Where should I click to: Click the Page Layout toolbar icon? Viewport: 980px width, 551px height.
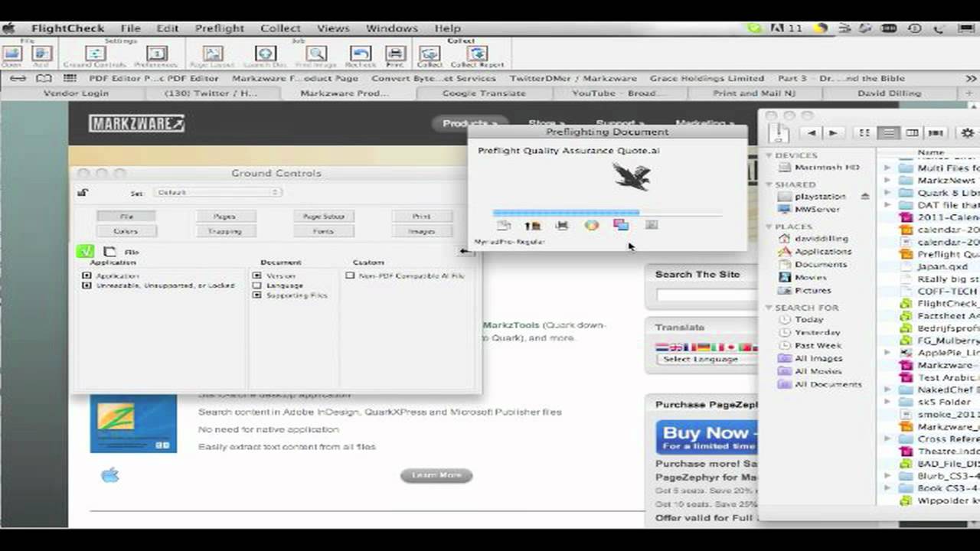[x=213, y=54]
